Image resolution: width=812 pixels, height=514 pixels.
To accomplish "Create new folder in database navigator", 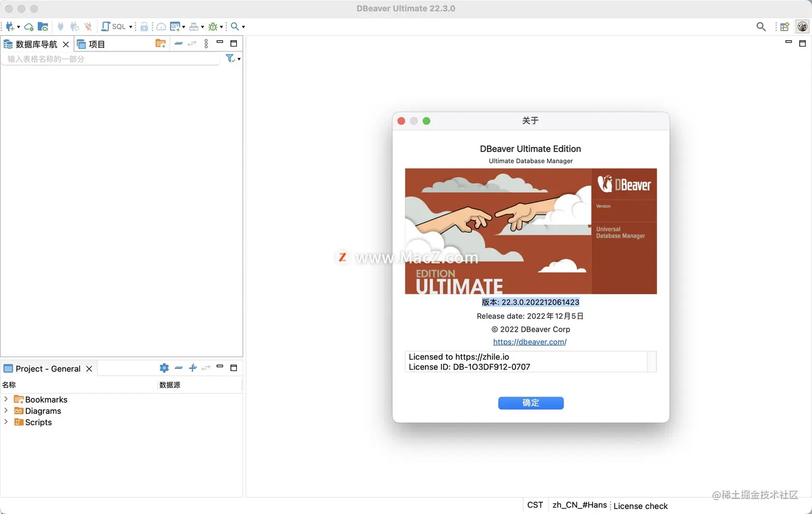I will pyautogui.click(x=161, y=44).
